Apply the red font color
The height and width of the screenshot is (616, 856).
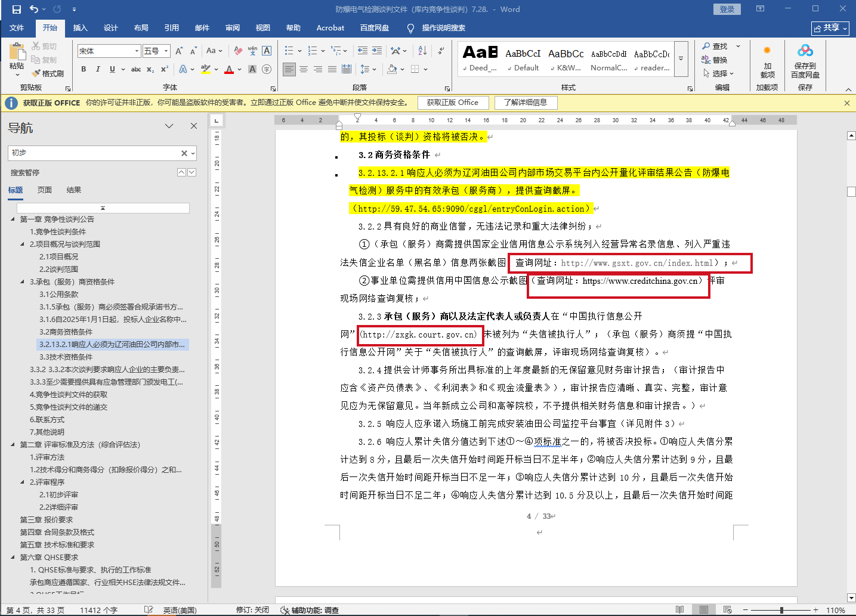[x=229, y=69]
